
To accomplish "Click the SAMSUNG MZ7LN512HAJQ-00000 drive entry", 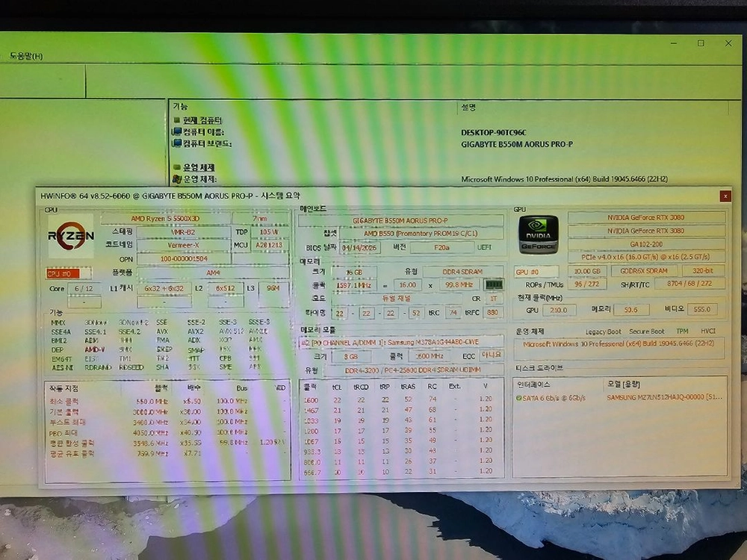I will click(664, 397).
